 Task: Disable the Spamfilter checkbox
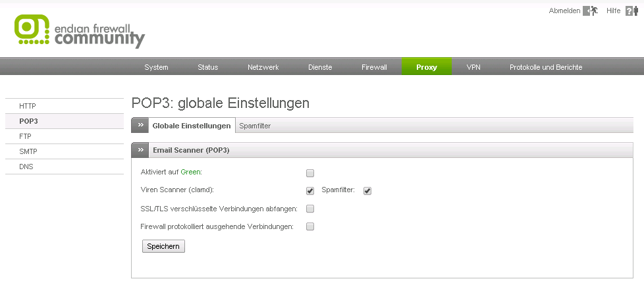tap(367, 191)
